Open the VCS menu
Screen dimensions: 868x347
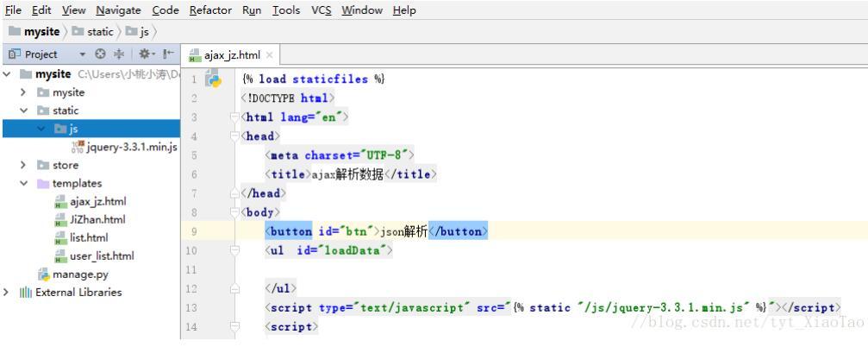coord(321,10)
